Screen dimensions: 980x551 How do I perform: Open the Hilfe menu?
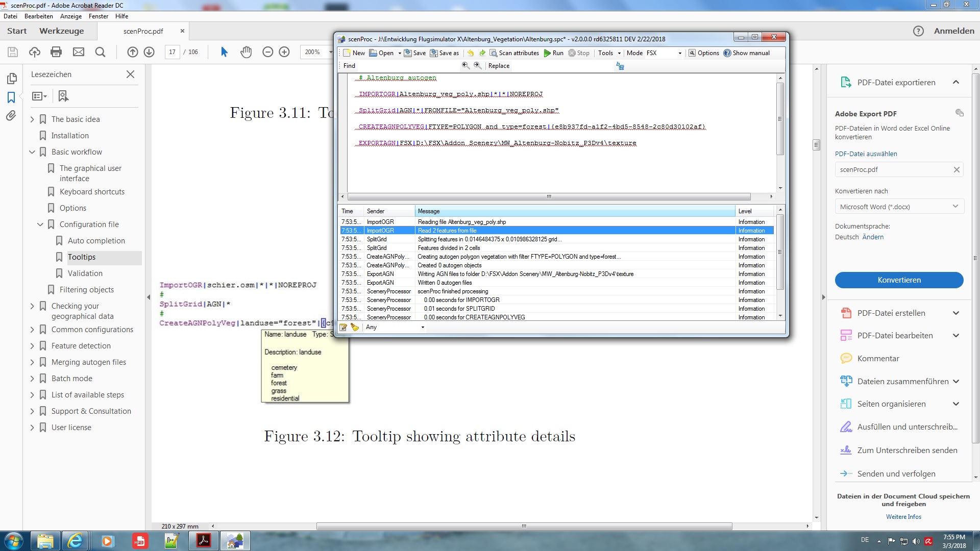coord(121,16)
